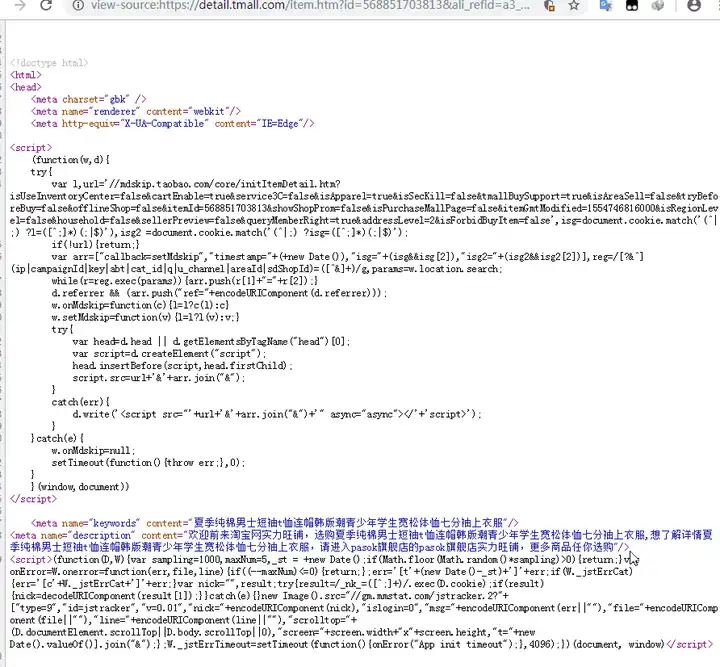Click the if(!url){return;} line

click(96, 245)
